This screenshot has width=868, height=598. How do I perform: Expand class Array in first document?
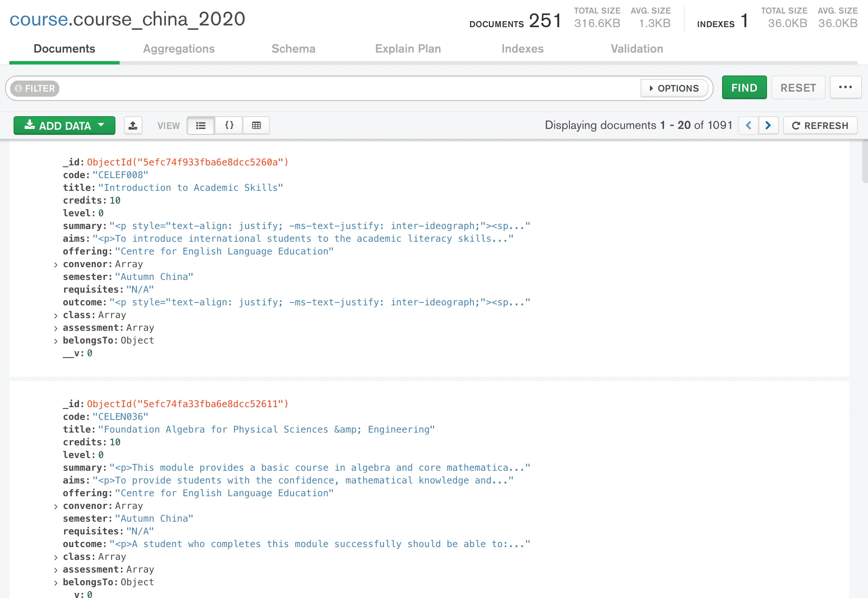(56, 316)
